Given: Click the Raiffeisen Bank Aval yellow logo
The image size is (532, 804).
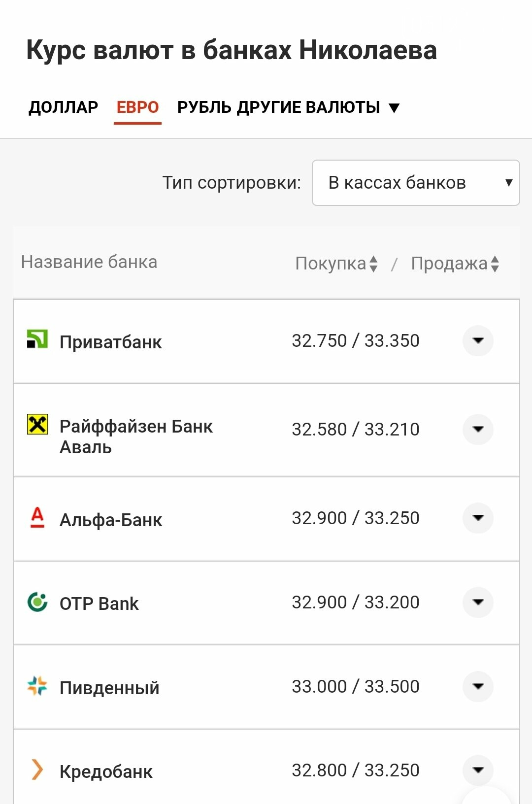Looking at the screenshot, I should pos(37,424).
